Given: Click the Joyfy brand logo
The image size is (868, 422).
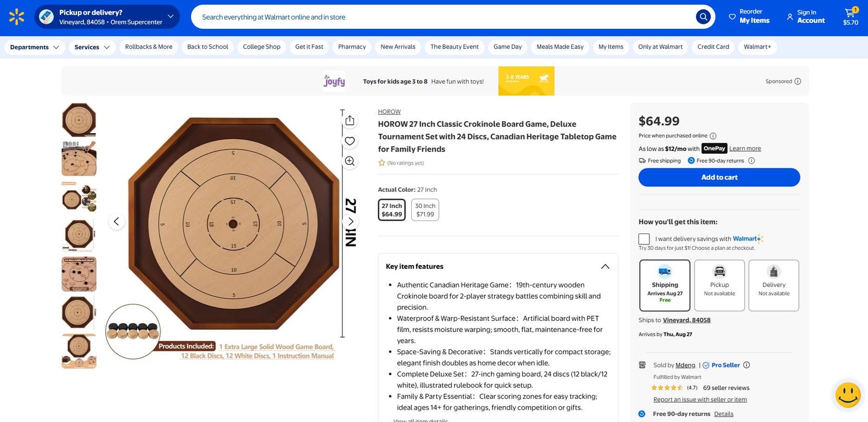Looking at the screenshot, I should coord(334,81).
